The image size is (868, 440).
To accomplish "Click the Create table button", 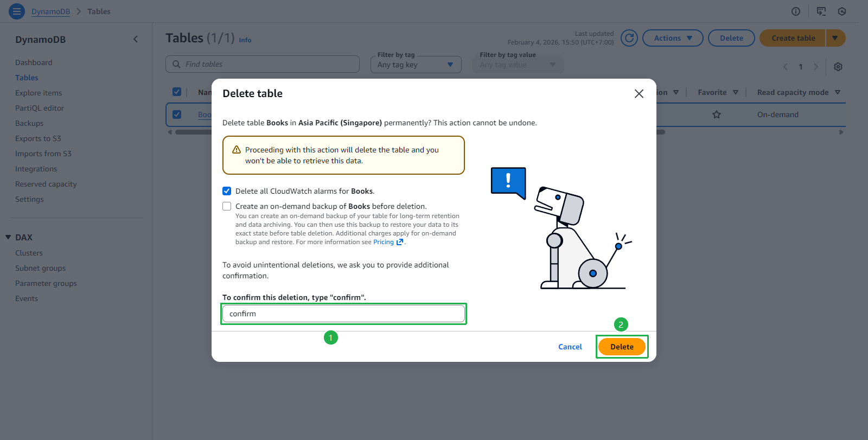I will 793,38.
